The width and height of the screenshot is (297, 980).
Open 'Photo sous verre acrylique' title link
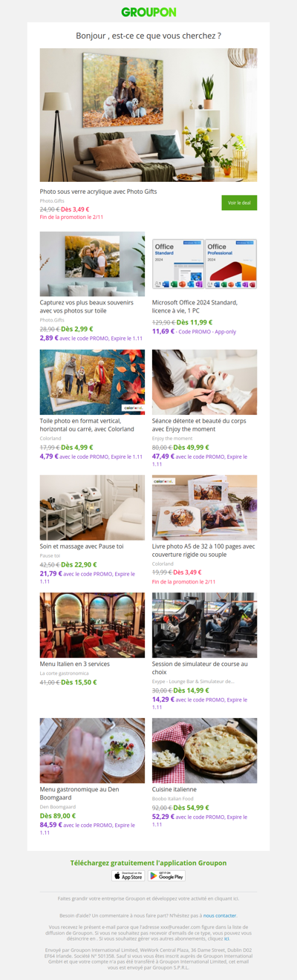click(x=98, y=191)
